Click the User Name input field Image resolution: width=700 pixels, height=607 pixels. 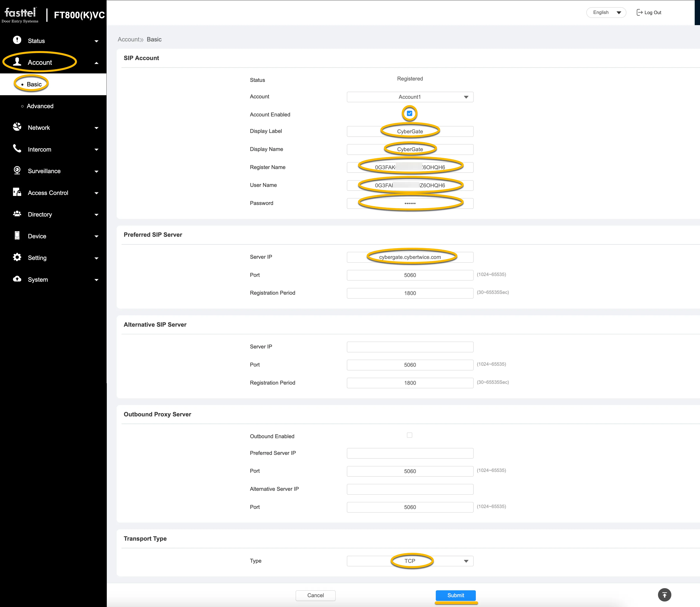410,185
